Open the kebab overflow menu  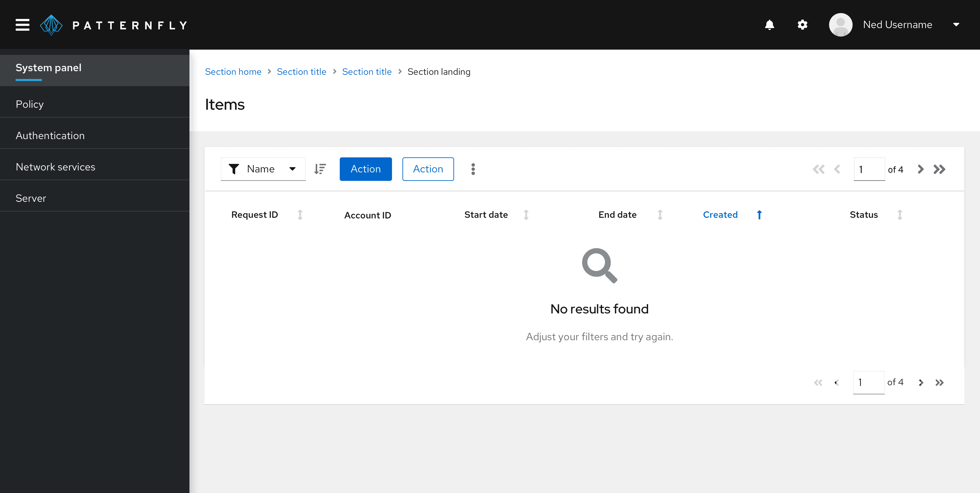[473, 169]
